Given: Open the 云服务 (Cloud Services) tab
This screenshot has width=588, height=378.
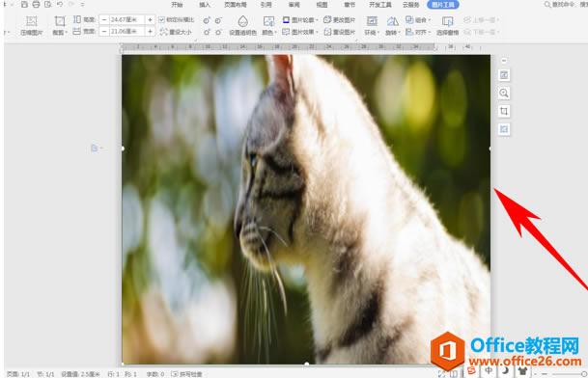Looking at the screenshot, I should click(411, 5).
